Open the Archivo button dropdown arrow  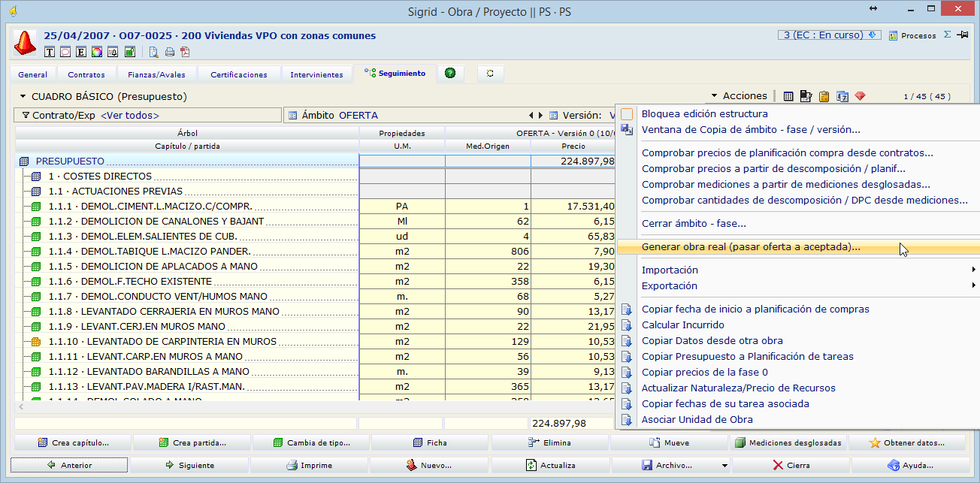click(x=724, y=466)
